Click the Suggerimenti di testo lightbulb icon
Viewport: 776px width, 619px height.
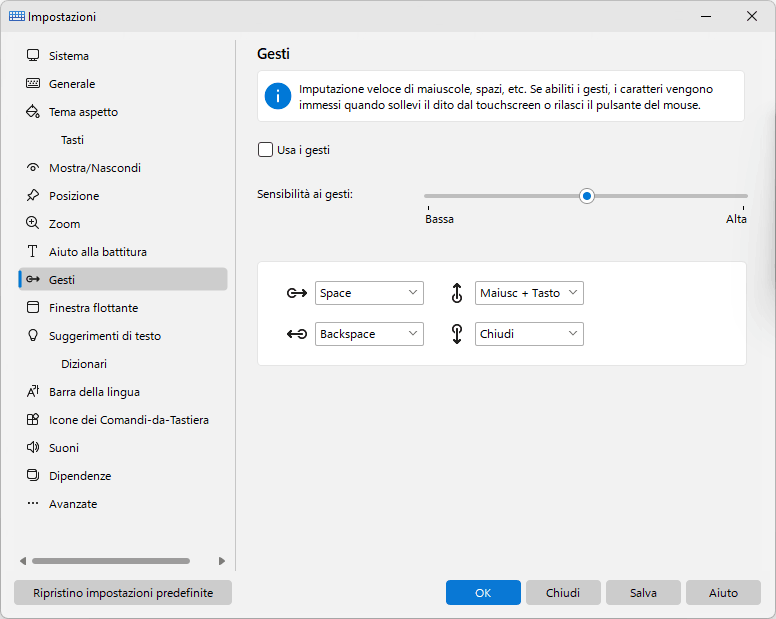[x=33, y=335]
